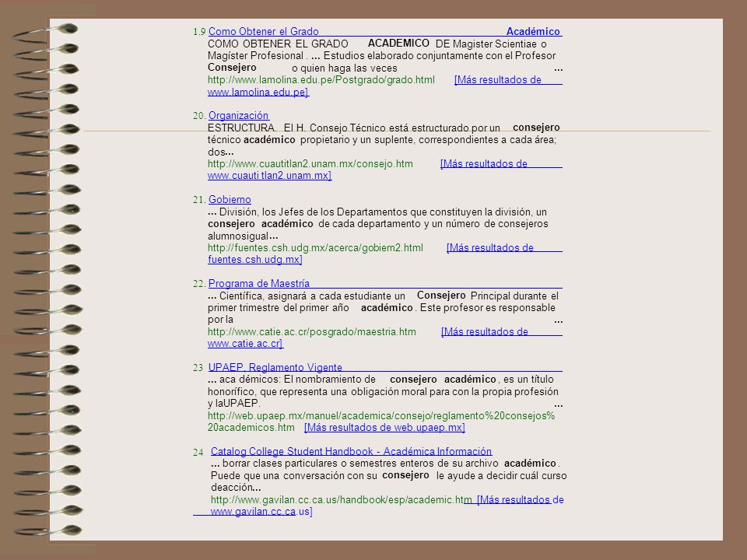Click the web.upaep.mx reglamento URL text
Viewport: 747px width, 560px height.
pos(381,422)
